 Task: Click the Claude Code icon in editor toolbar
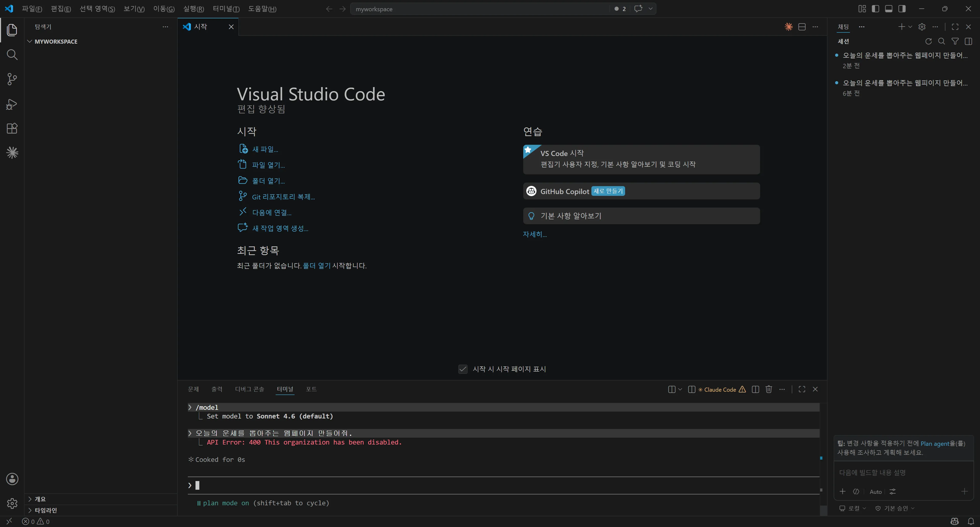click(x=789, y=27)
